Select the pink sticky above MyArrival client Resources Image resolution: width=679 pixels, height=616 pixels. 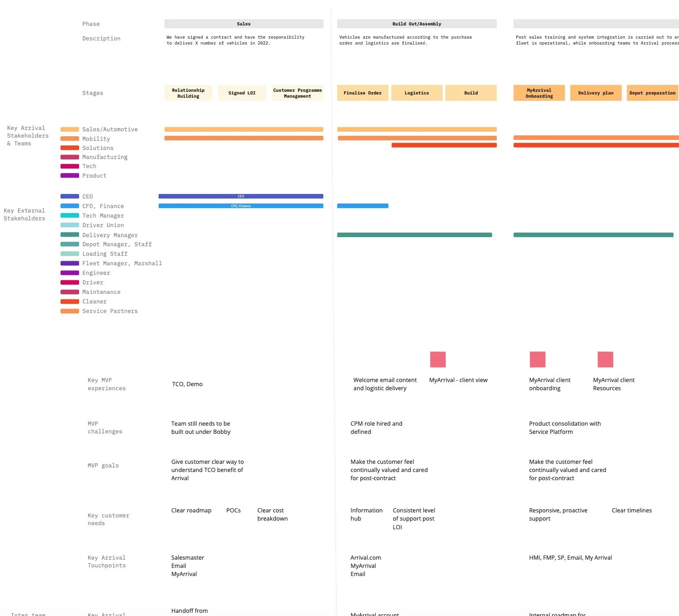tap(605, 359)
